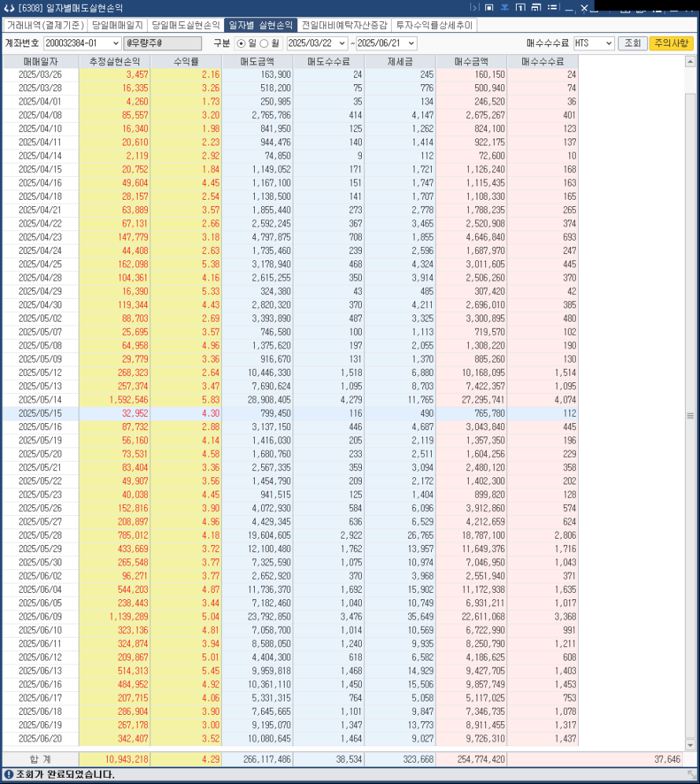Expand the 매수수수료 HTS dropdown

coord(609,43)
